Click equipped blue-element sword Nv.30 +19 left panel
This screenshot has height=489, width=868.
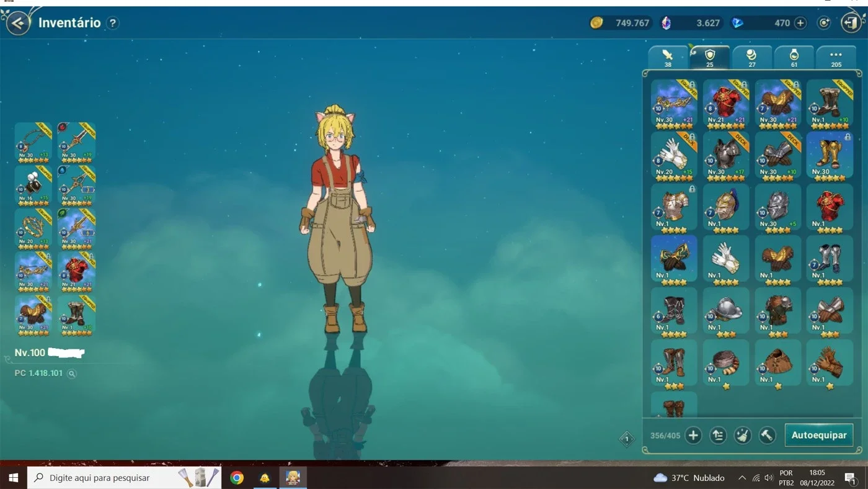(x=76, y=185)
